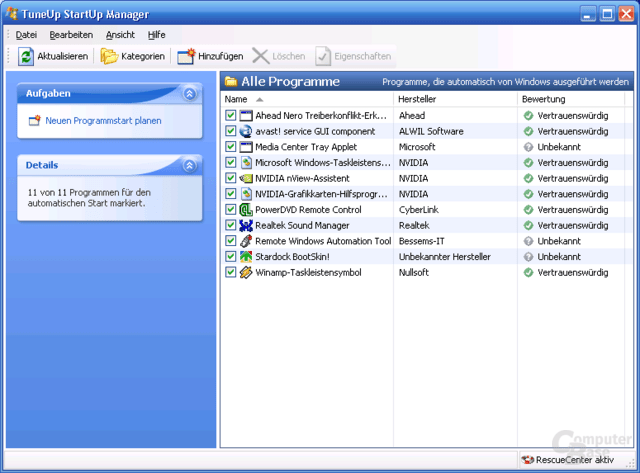Click the Media Center Tray Applet icon

click(x=246, y=147)
